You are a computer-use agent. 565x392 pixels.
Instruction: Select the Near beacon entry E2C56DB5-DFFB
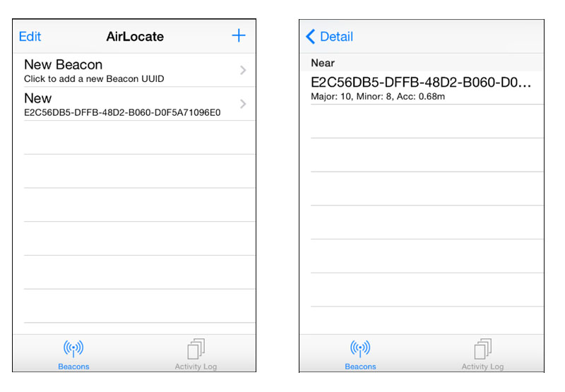point(422,88)
